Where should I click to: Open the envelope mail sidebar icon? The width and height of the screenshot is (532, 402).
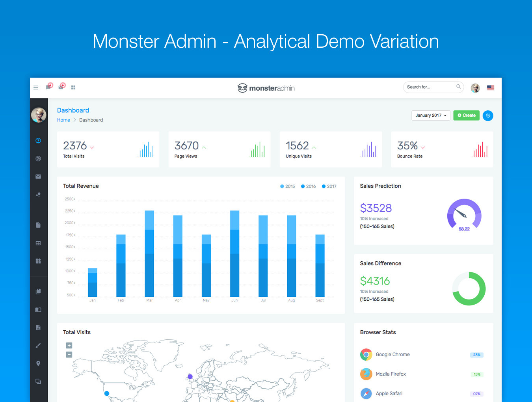(38, 177)
